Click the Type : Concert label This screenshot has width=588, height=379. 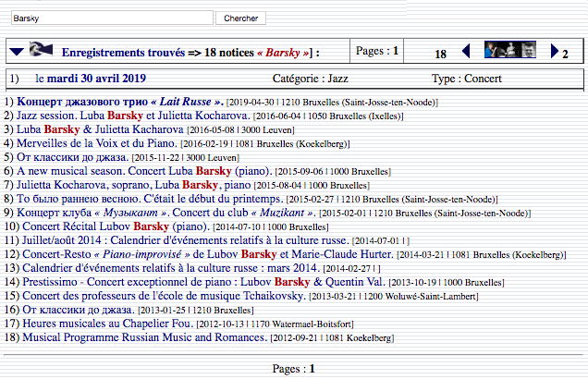click(x=467, y=79)
